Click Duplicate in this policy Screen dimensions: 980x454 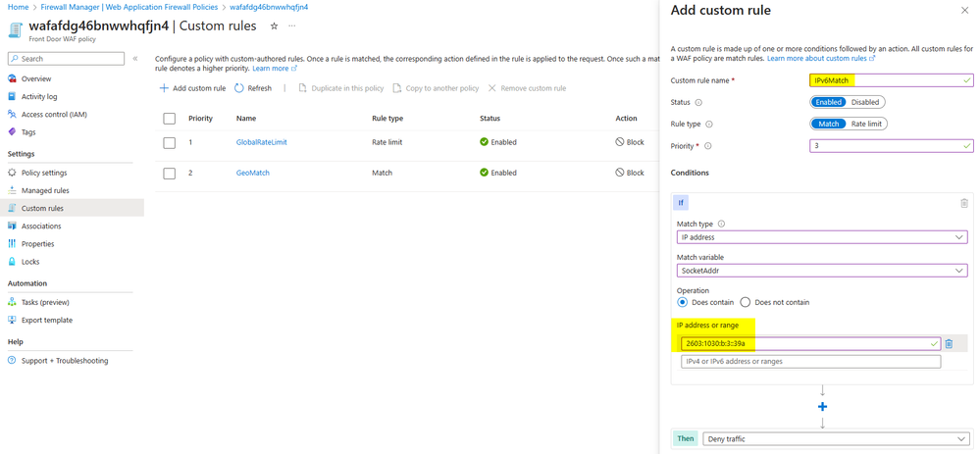pos(340,88)
